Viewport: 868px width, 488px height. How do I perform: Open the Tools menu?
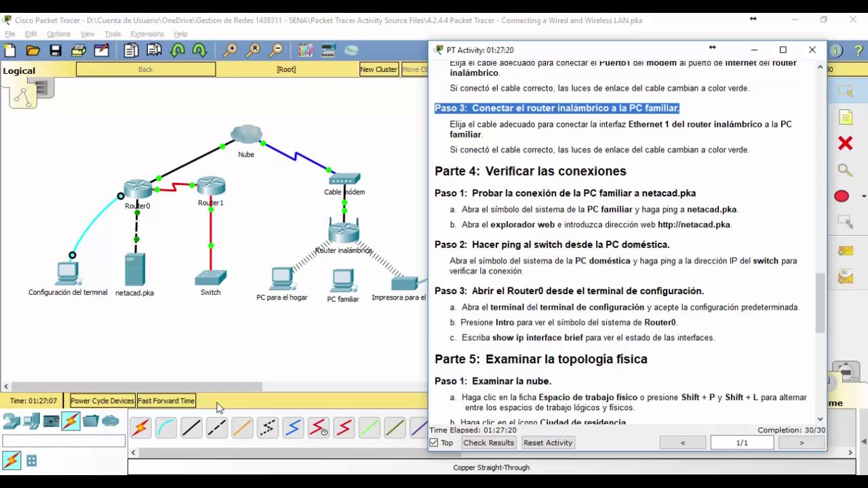[113, 34]
